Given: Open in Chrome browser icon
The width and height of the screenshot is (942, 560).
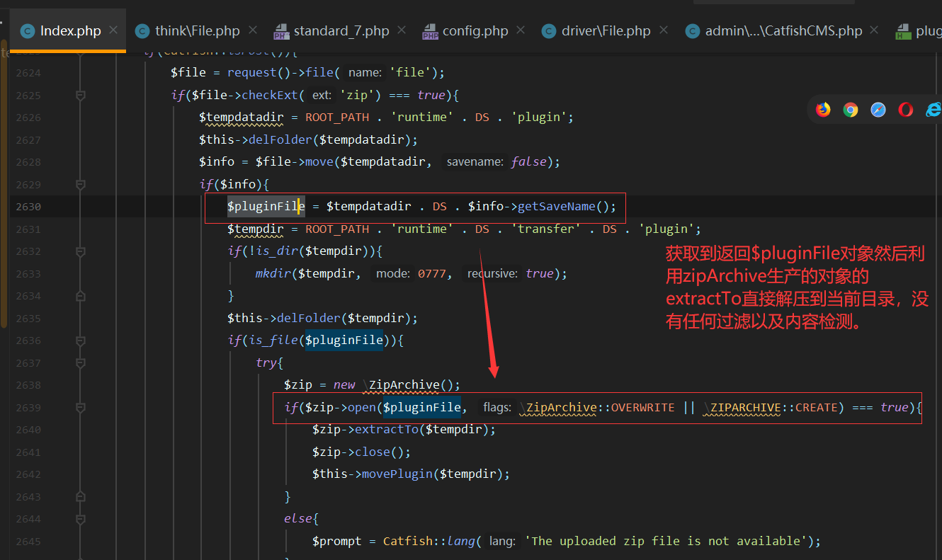Looking at the screenshot, I should click(x=851, y=110).
